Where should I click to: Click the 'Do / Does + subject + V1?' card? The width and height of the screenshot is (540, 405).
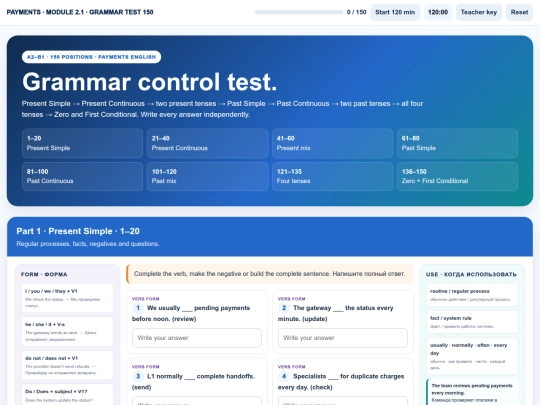click(x=67, y=395)
